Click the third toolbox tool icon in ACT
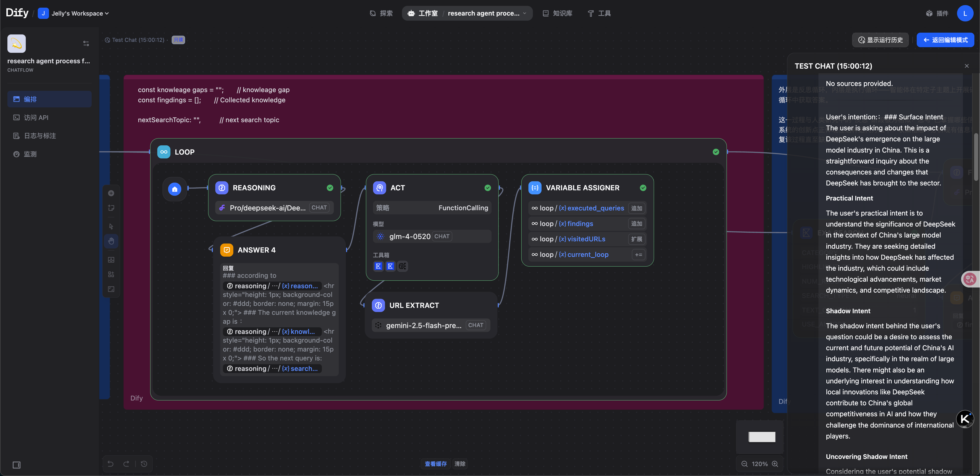The height and width of the screenshot is (476, 980). coord(402,266)
